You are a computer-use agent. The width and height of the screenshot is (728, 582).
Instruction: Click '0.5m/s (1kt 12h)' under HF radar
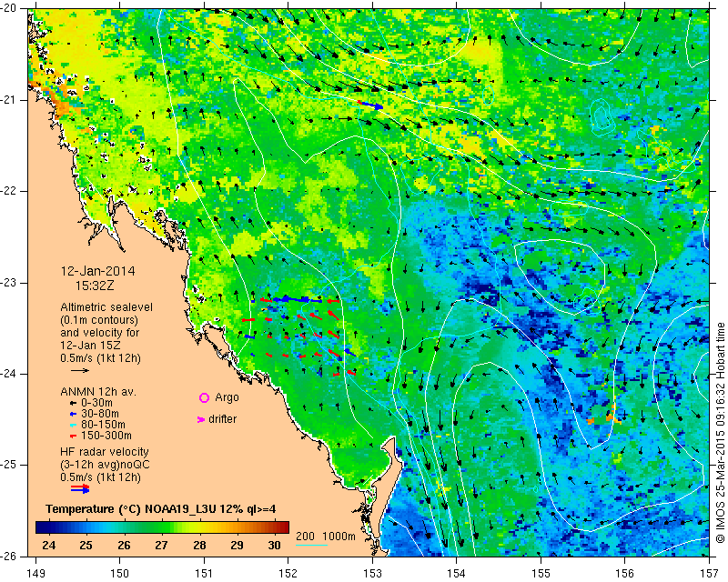[100, 477]
